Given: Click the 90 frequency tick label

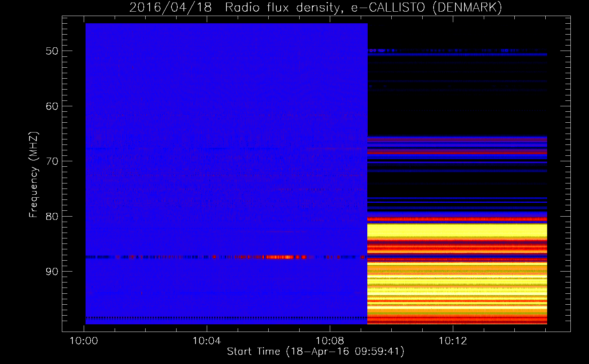Looking at the screenshot, I should (x=52, y=272).
